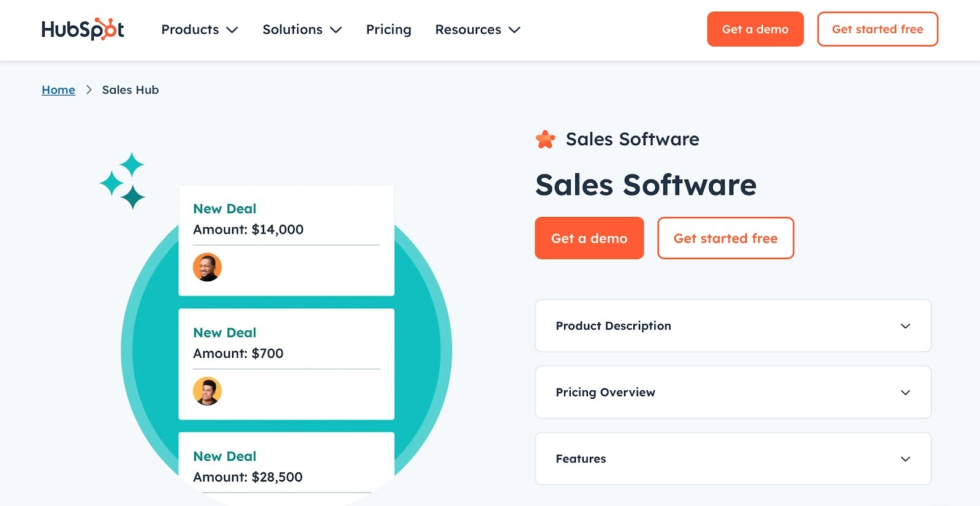
Task: Click the HubSpot logo
Action: pyautogui.click(x=83, y=29)
